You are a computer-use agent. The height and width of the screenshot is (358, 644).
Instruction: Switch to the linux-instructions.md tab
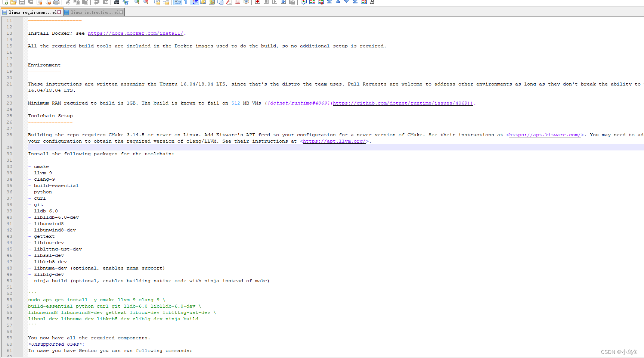coord(93,12)
